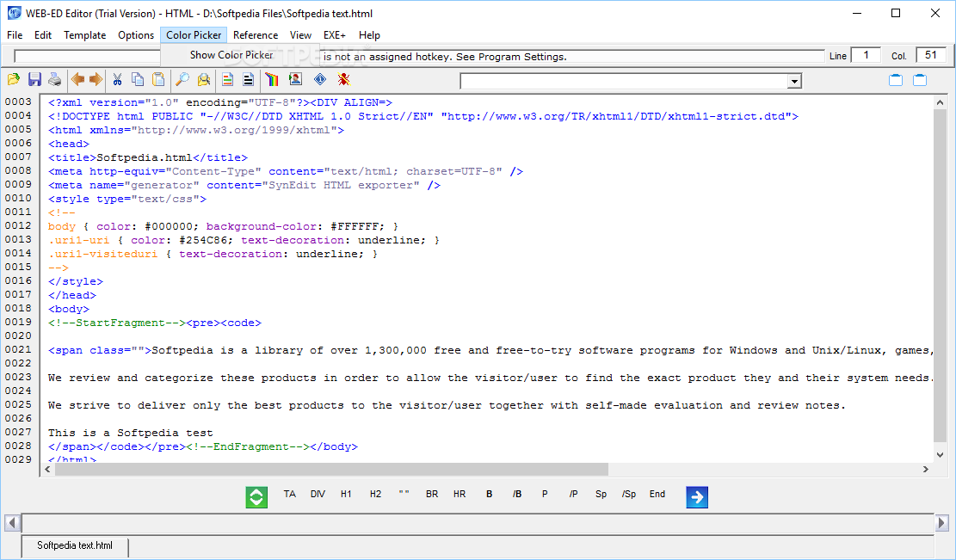
Task: Click the red bug debug icon
Action: pos(344,79)
